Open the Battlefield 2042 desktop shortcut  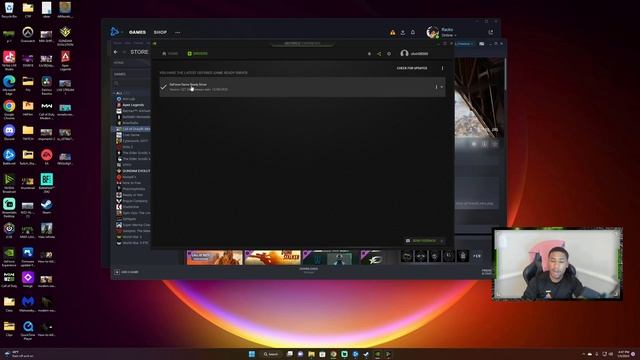coord(47,182)
